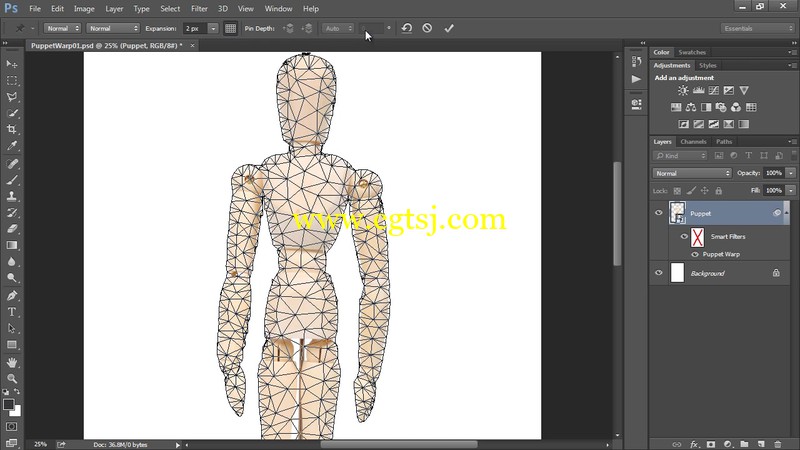Screen dimensions: 800x450
Task: Commit Puppet Warp with the checkmark
Action: (x=449, y=29)
